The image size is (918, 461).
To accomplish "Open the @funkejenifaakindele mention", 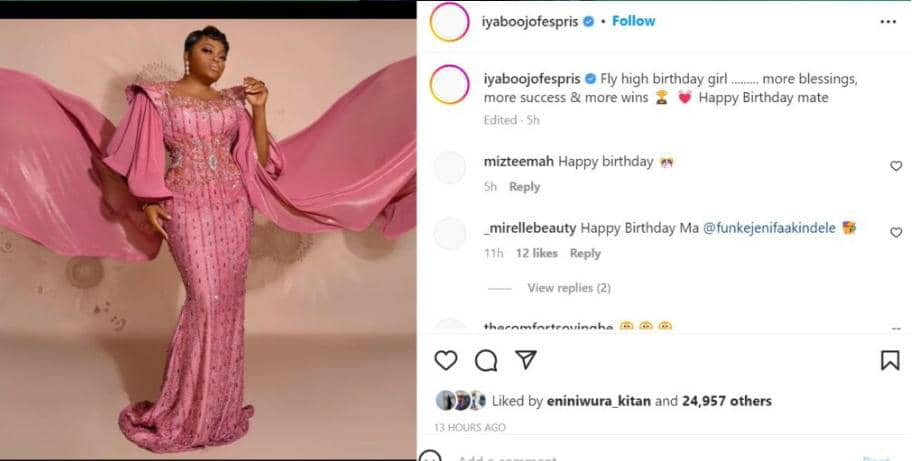I will tap(770, 228).
